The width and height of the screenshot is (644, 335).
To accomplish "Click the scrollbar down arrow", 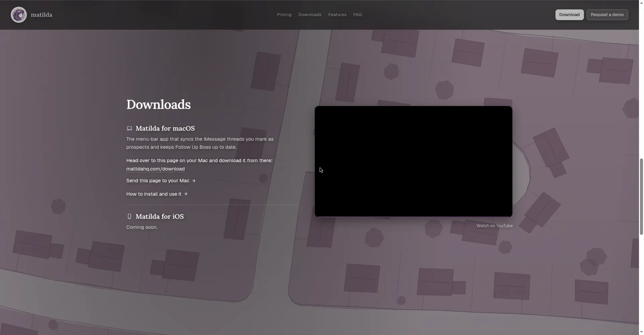I will pyautogui.click(x=641, y=332).
